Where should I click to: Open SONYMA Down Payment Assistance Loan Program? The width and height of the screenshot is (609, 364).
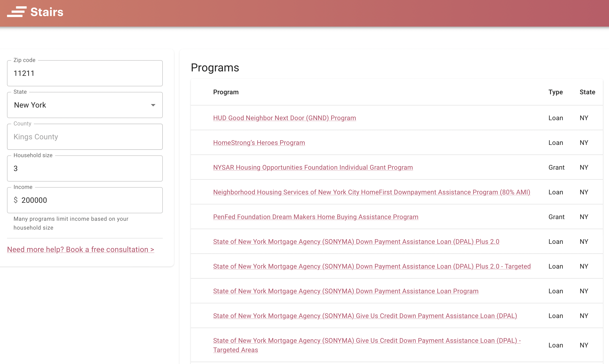tap(345, 291)
